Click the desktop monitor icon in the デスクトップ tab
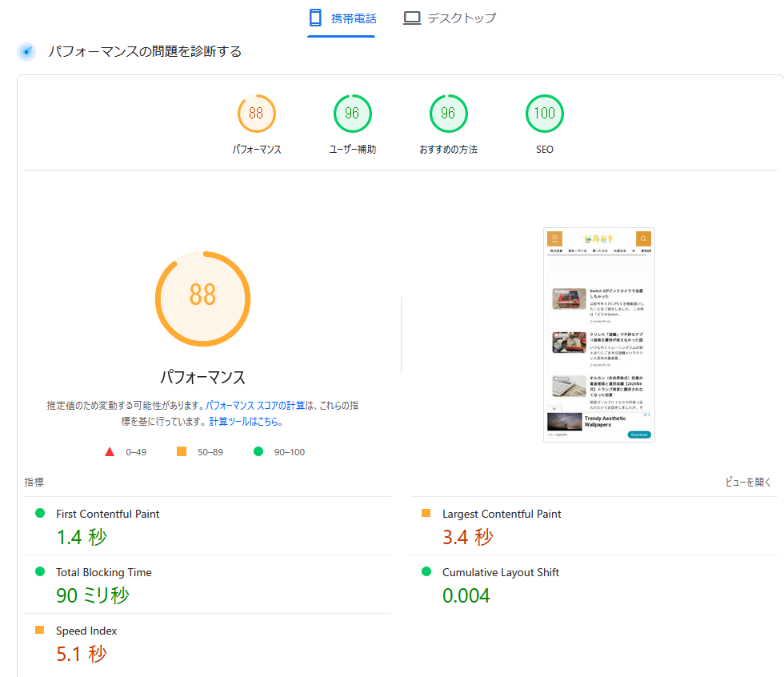Screen dimensions: 784x677 tap(412, 18)
